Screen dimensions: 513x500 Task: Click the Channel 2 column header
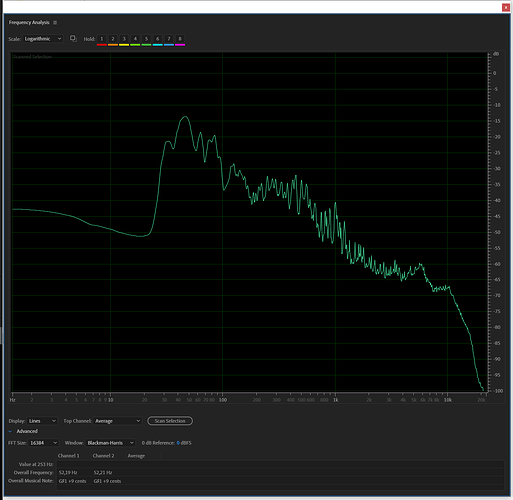coord(103,456)
